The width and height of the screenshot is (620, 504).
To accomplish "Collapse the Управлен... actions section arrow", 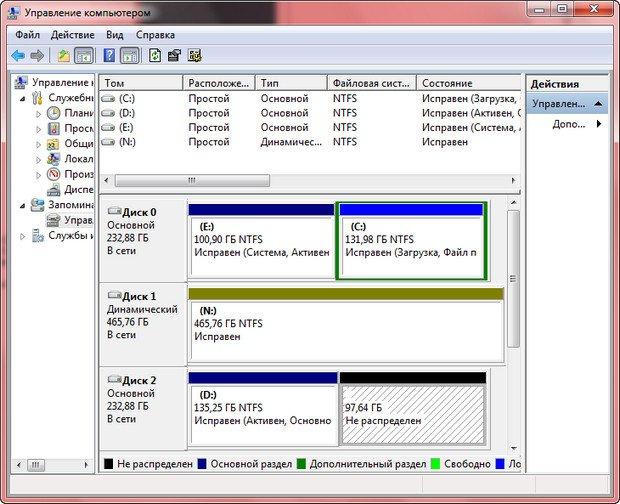I will coord(598,104).
